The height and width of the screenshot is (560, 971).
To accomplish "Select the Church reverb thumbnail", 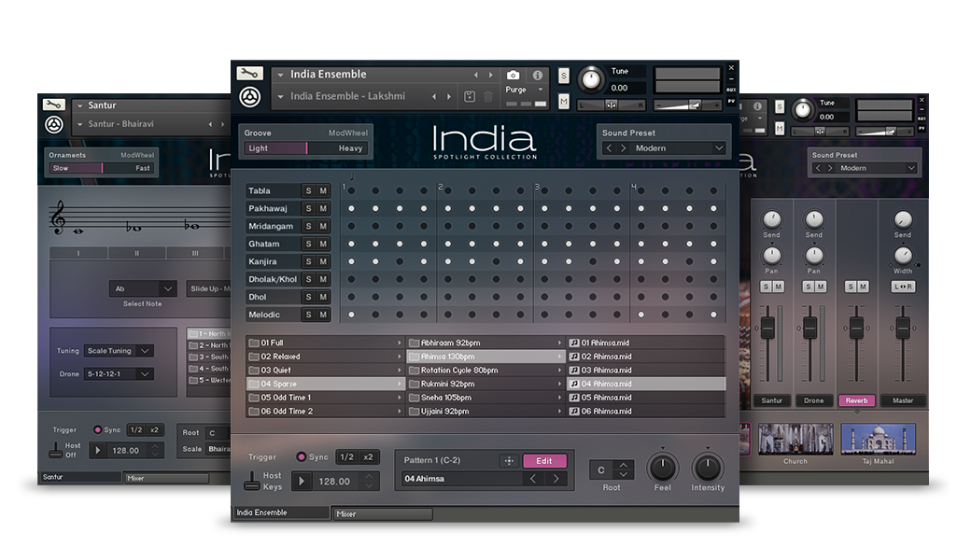I will (x=795, y=439).
